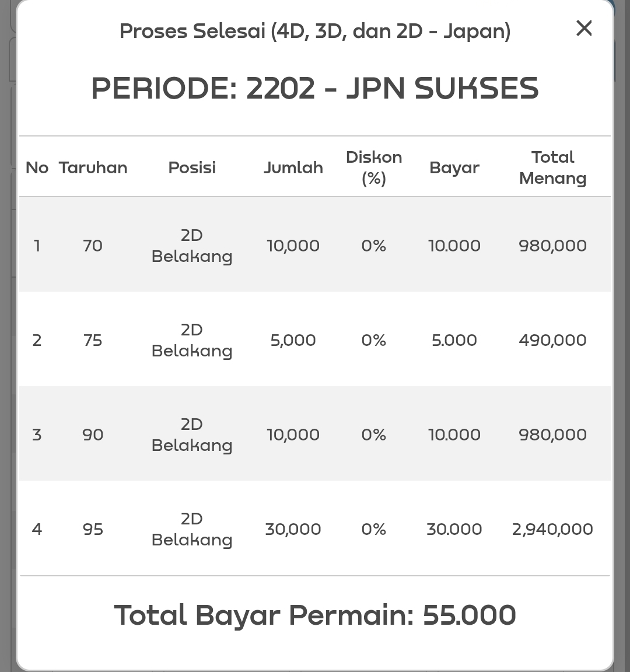Close the Proses Selesai dialog
Screen dimensions: 630x672
point(584,28)
